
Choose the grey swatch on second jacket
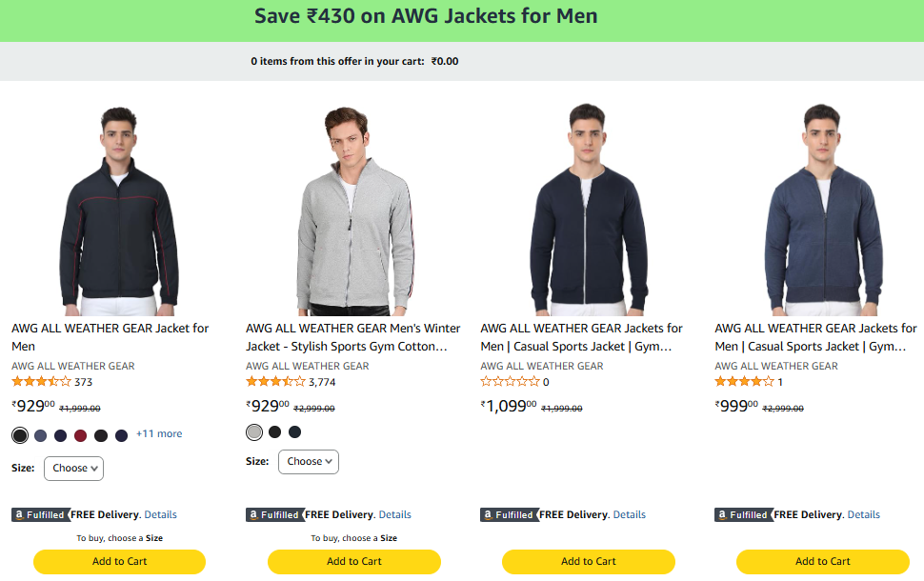pos(254,432)
